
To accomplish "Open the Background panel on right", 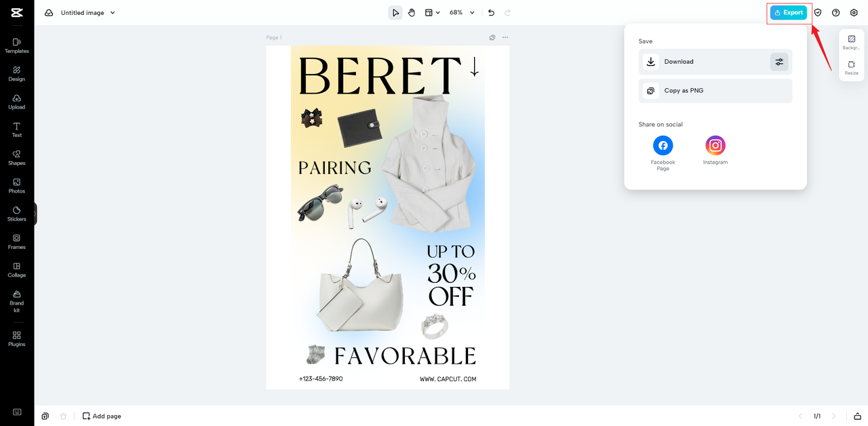I will tap(852, 43).
